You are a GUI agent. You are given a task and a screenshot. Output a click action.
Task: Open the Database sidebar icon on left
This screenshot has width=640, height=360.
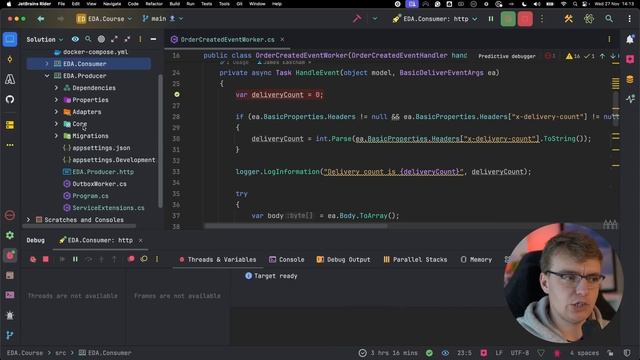coord(10,125)
